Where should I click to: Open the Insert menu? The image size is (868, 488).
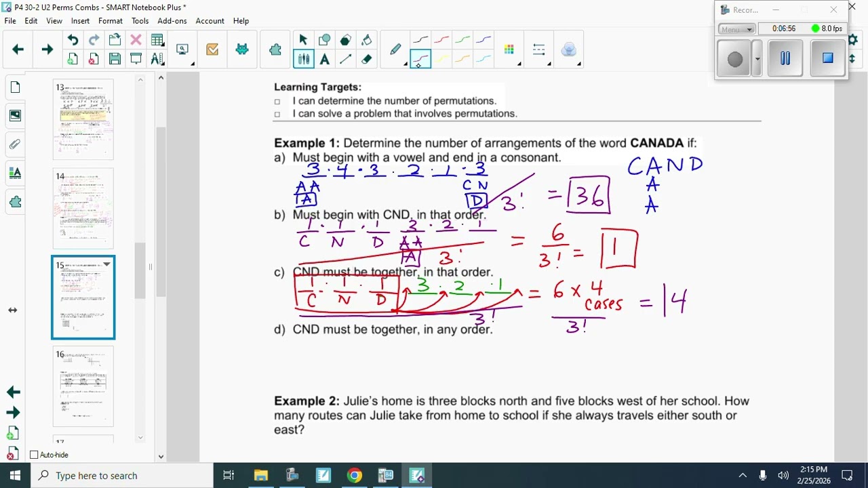80,21
